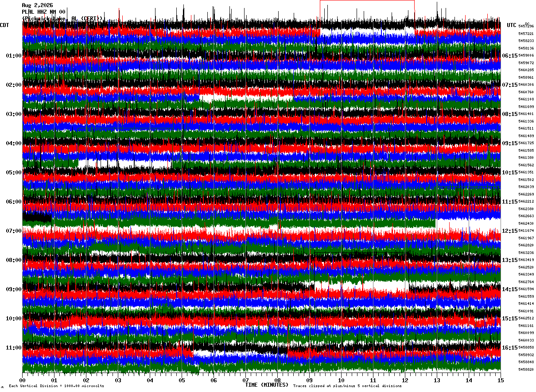Image resolution: width=536 pixels, height=392 pixels.
Task: Click the DC offset value "5460285"
Action: [526, 70]
